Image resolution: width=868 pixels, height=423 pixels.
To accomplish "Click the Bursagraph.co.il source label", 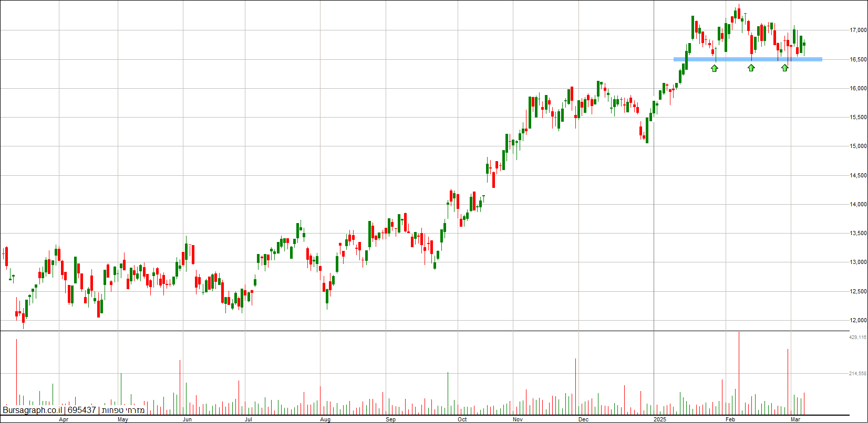I will click(x=33, y=410).
